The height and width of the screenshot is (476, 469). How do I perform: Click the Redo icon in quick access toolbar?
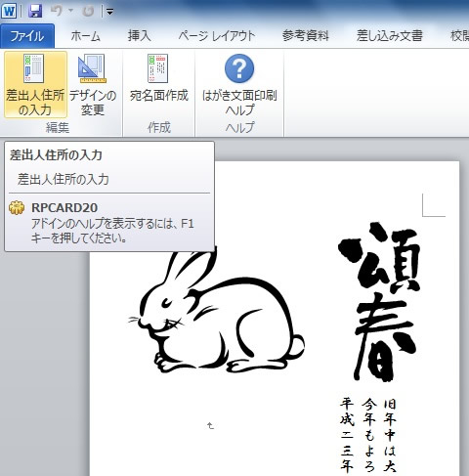[x=88, y=12]
